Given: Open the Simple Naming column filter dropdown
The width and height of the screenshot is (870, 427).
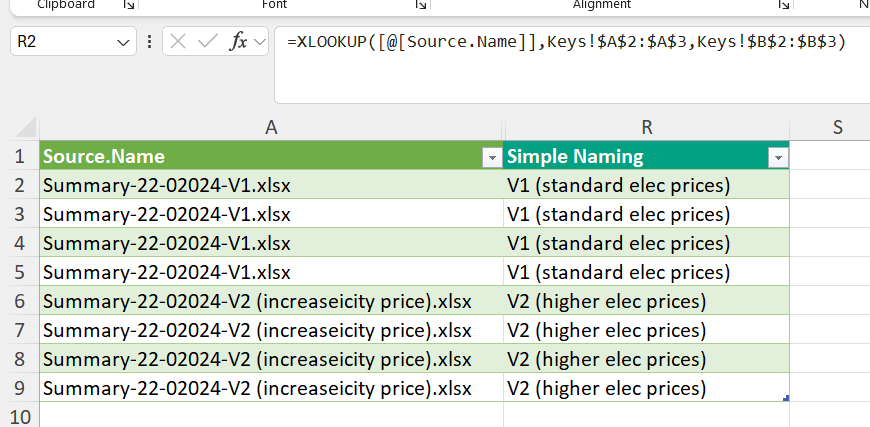Looking at the screenshot, I should point(777,157).
